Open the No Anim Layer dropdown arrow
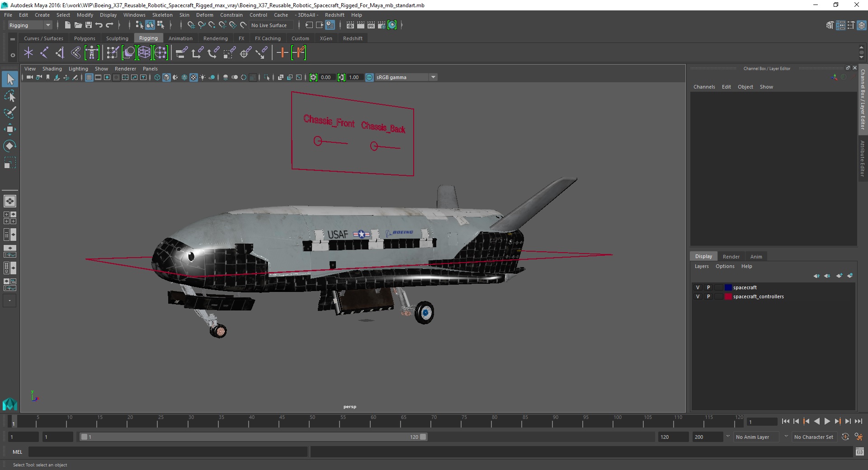The width and height of the screenshot is (868, 470). tap(728, 437)
